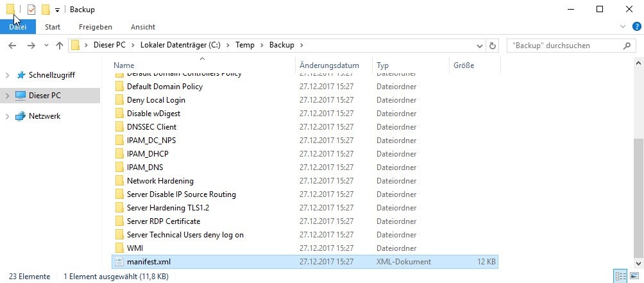The image size is (644, 283).
Task: Expand the Netzwerk tree node
Action: point(7,116)
